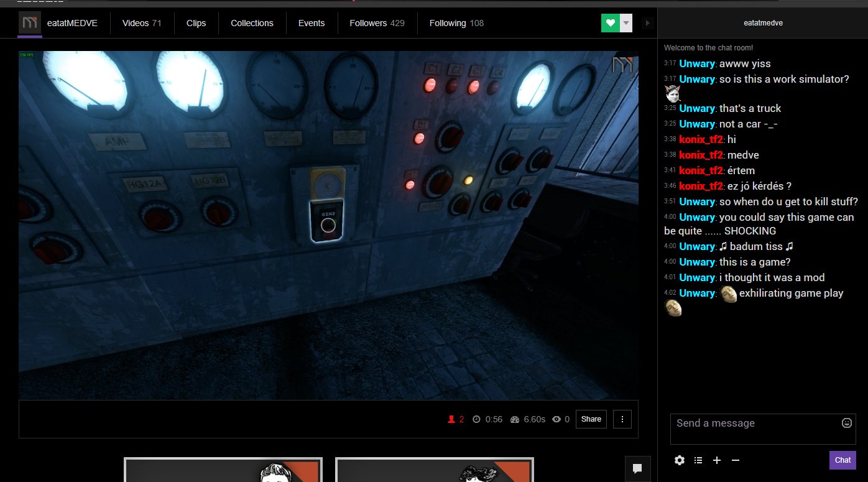The width and height of the screenshot is (868, 482).
Task: Click the left panel thumbnail below video
Action: (223, 470)
